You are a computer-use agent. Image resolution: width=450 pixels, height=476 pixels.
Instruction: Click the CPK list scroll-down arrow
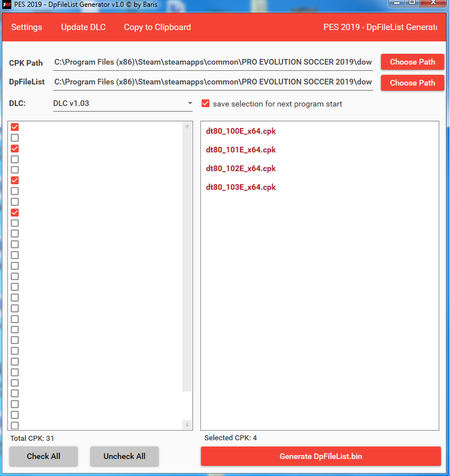pos(187,425)
